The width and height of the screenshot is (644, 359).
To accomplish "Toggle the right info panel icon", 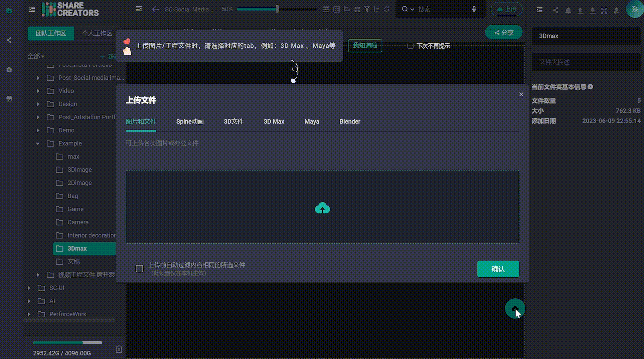I will coord(539,10).
